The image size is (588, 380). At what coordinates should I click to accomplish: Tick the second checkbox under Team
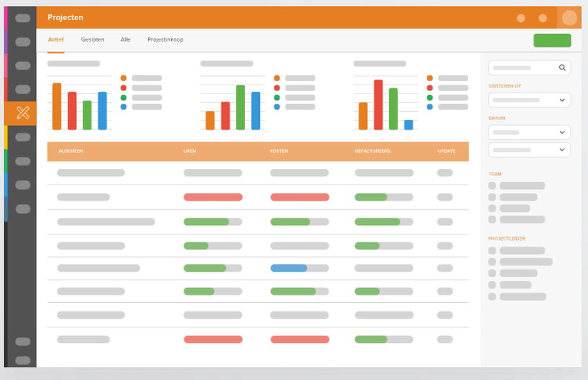(492, 197)
